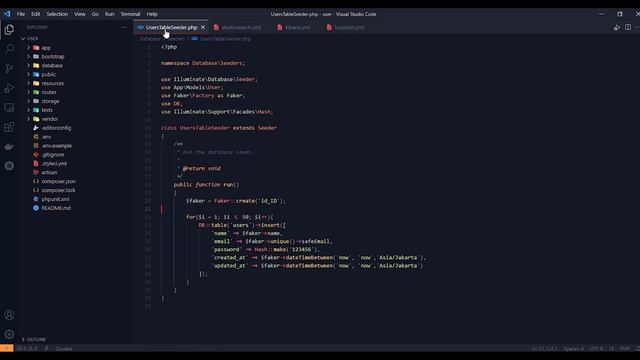
Task: Open .env.example file in explorer
Action: tap(57, 146)
